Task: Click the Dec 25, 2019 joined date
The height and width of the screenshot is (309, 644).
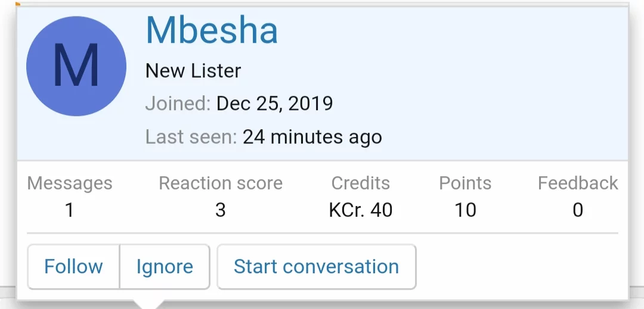Action: tap(274, 104)
